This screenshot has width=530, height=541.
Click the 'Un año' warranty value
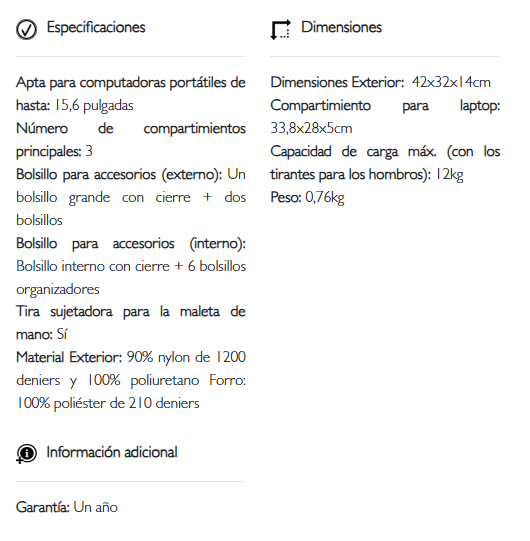tap(96, 507)
